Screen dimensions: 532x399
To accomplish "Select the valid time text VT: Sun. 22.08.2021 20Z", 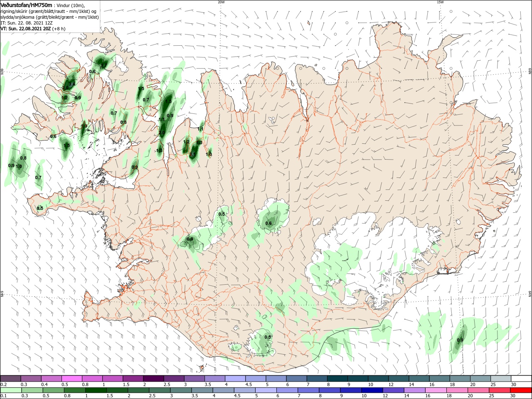I will tap(26, 29).
